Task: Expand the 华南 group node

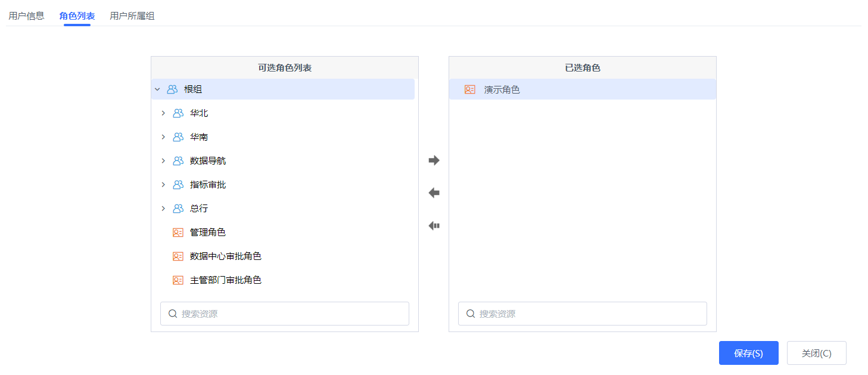Action: (x=163, y=137)
